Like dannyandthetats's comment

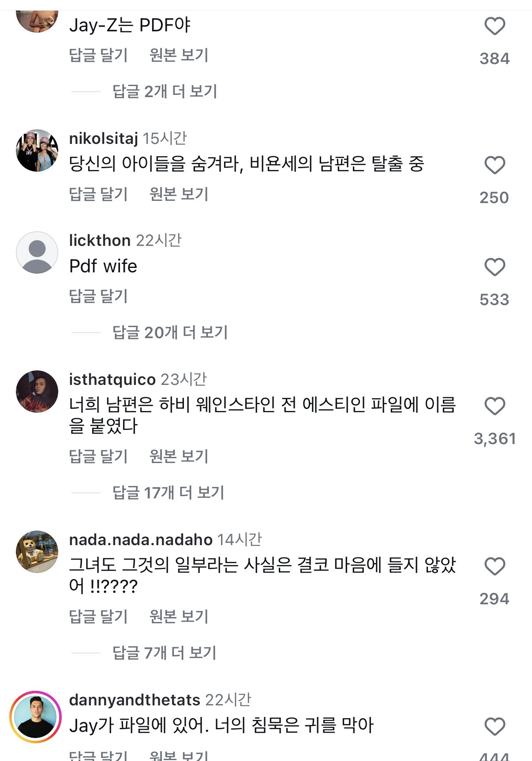(x=495, y=727)
